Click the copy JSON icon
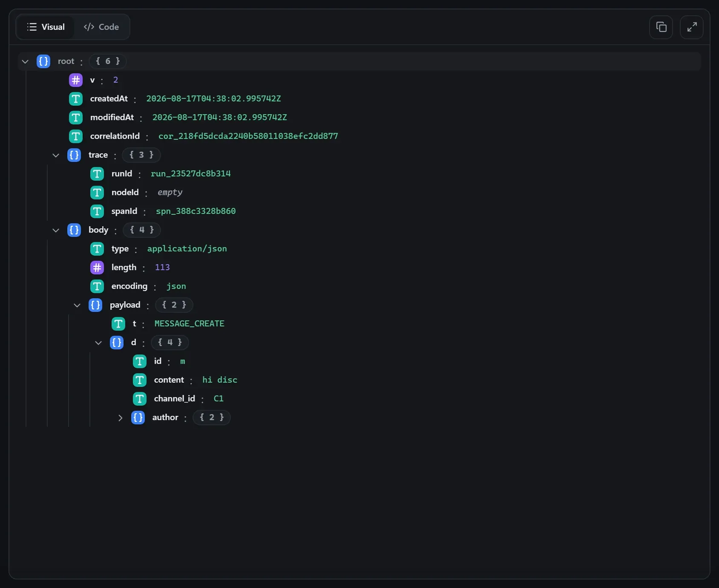 tap(661, 27)
